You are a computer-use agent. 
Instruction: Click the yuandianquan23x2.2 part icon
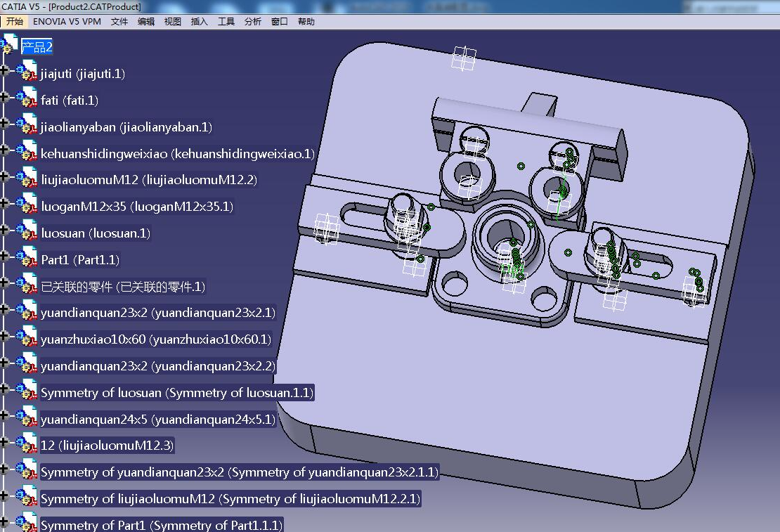[x=27, y=363]
